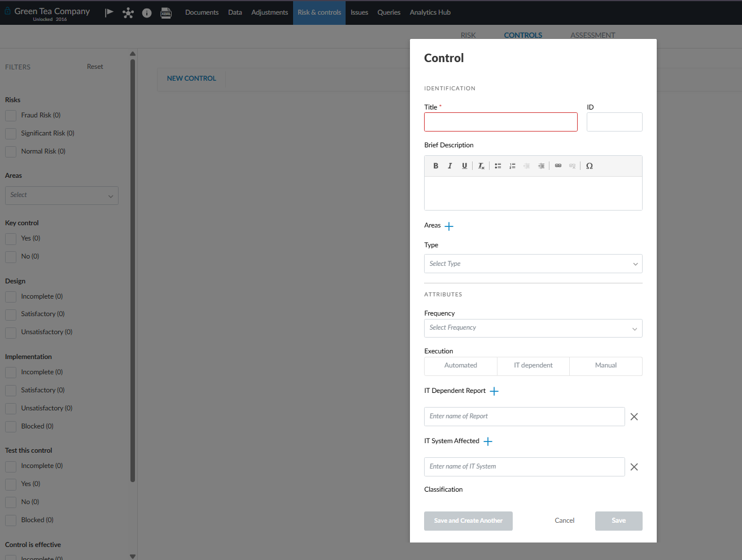Open the Areas filter Select dropdown

[62, 195]
